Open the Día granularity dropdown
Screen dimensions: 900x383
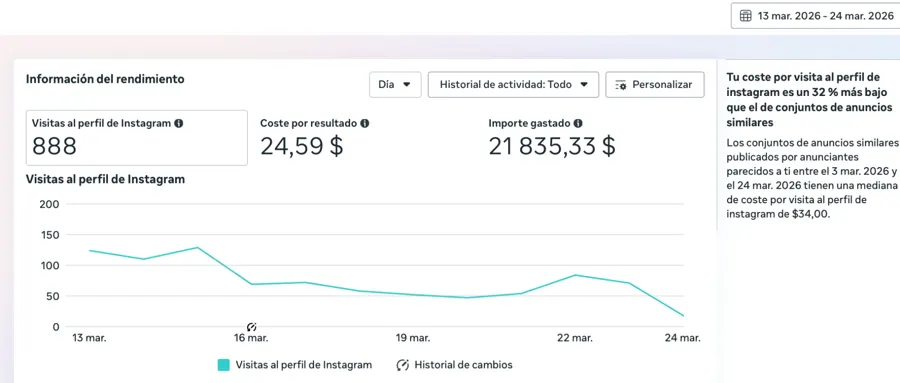(x=395, y=84)
